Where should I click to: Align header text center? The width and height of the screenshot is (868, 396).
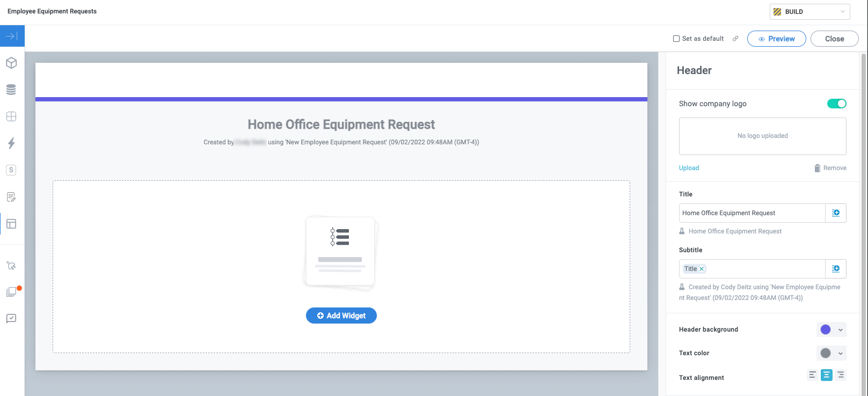(x=827, y=375)
